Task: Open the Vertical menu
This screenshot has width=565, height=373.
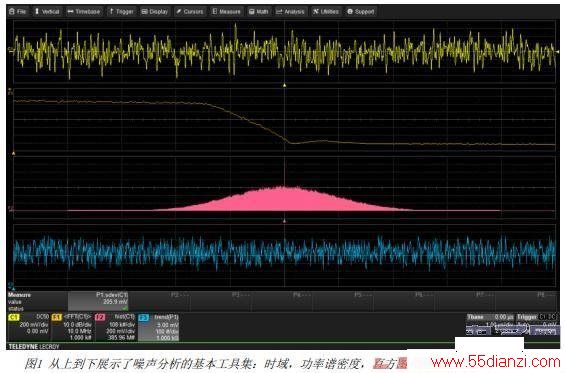Action: tap(47, 12)
